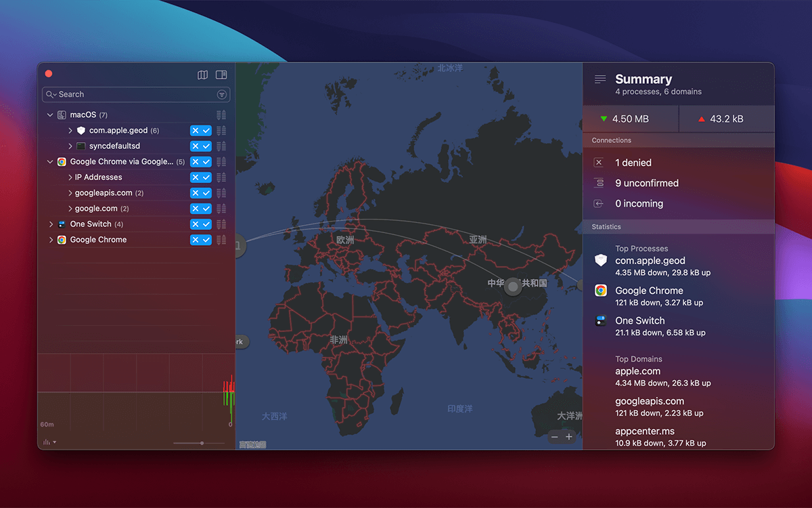Image resolution: width=812 pixels, height=508 pixels.
Task: Toggle the map view icon in the toolbar
Action: [x=202, y=75]
